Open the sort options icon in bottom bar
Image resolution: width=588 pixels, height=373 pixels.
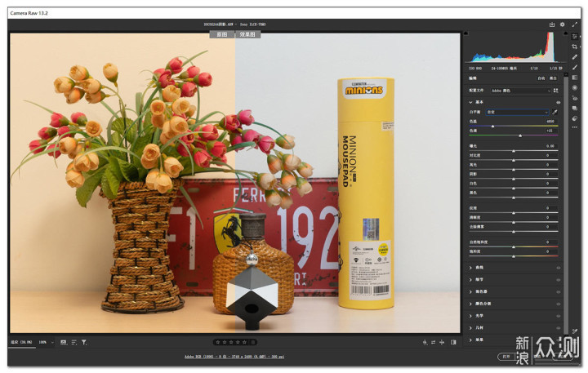tap(73, 342)
